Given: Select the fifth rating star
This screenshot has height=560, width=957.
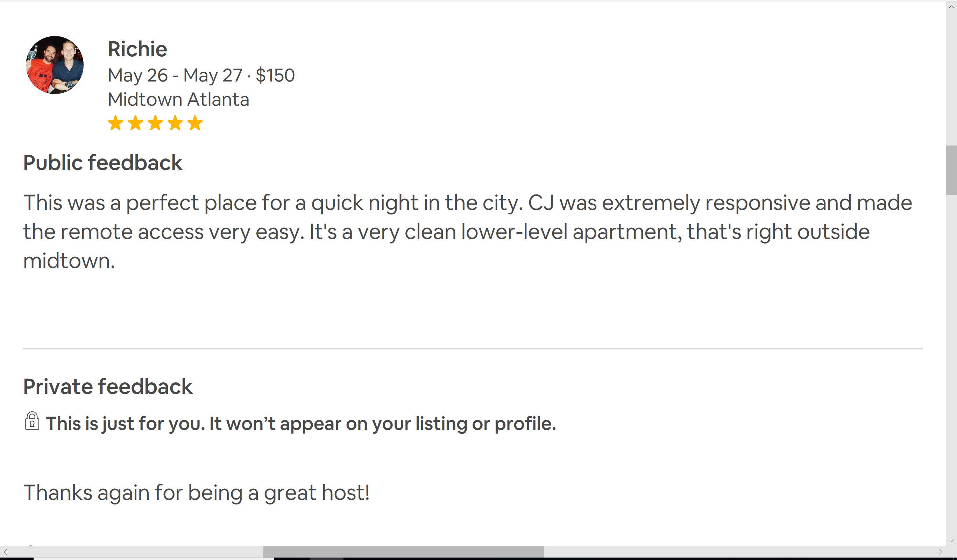Looking at the screenshot, I should (x=195, y=123).
